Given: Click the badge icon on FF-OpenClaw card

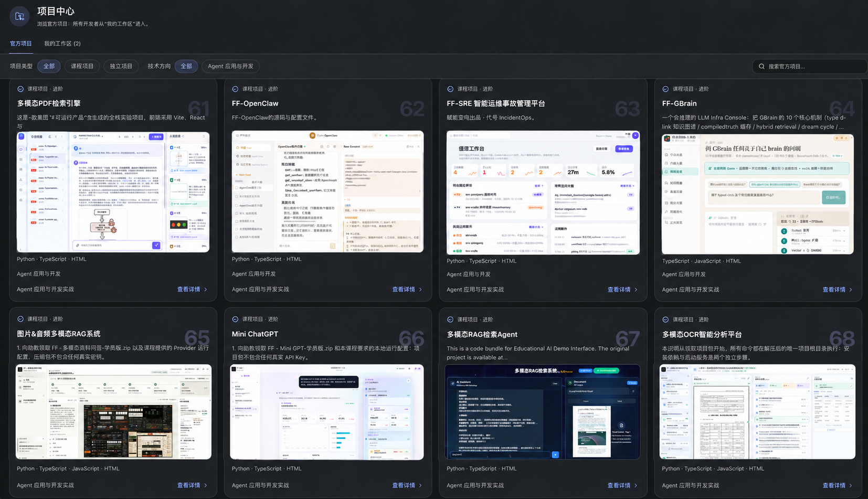Looking at the screenshot, I should click(x=235, y=89).
